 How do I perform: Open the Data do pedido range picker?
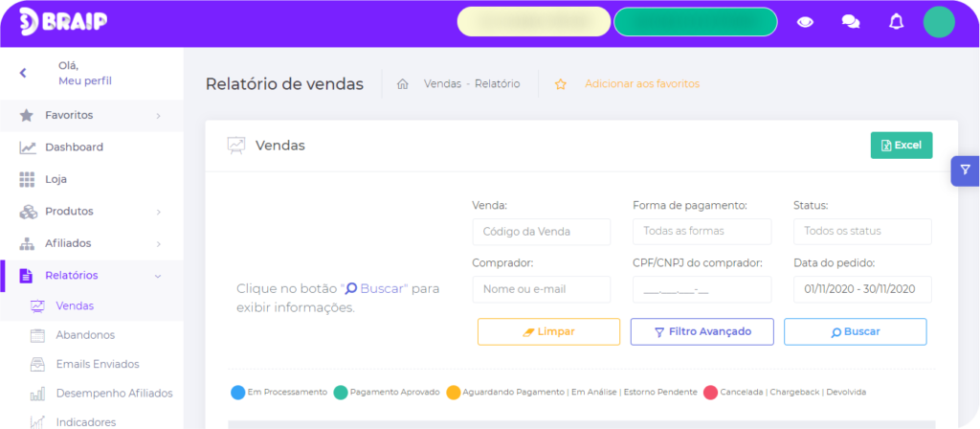click(862, 289)
